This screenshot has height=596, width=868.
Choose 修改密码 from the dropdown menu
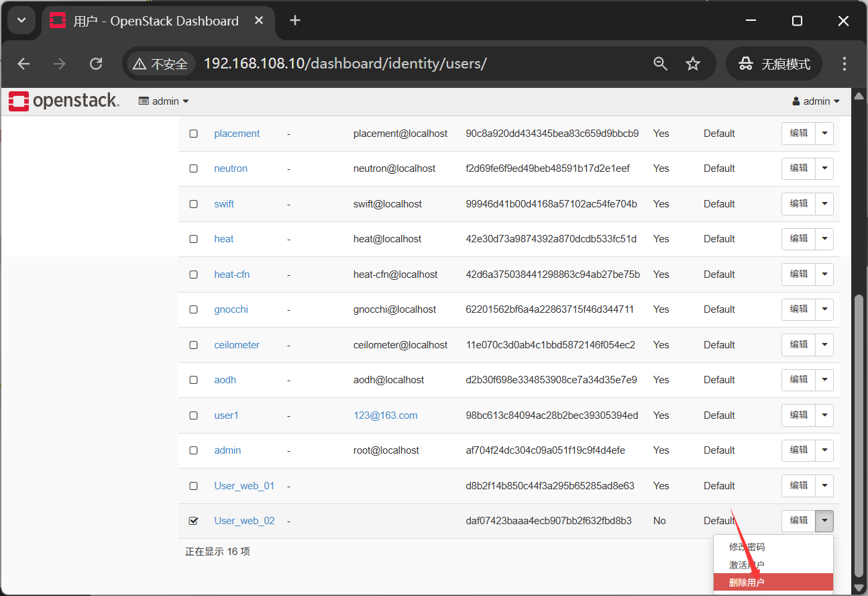(773, 547)
